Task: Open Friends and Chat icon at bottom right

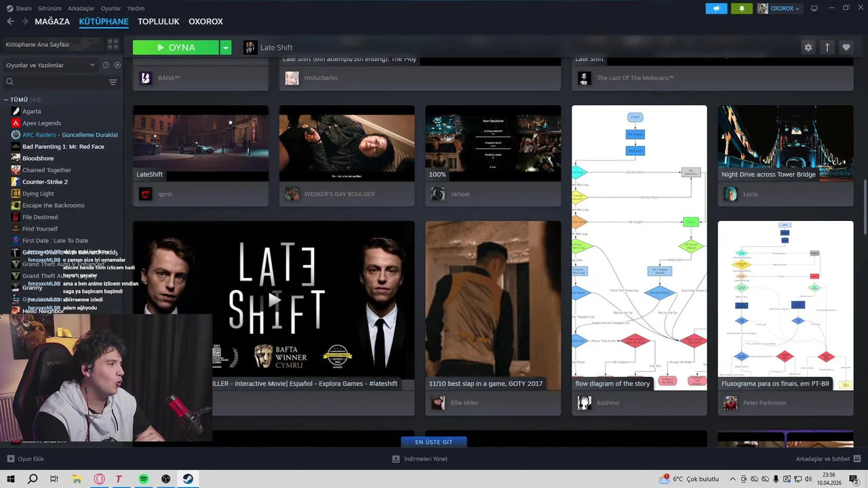Action: pos(856,459)
